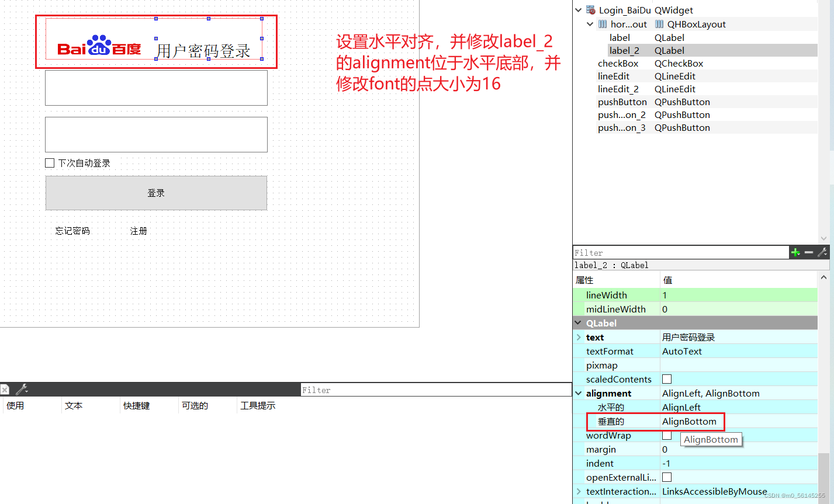Select the midLineWidth property row
Image resolution: width=834 pixels, height=504 pixels.
[x=695, y=309]
